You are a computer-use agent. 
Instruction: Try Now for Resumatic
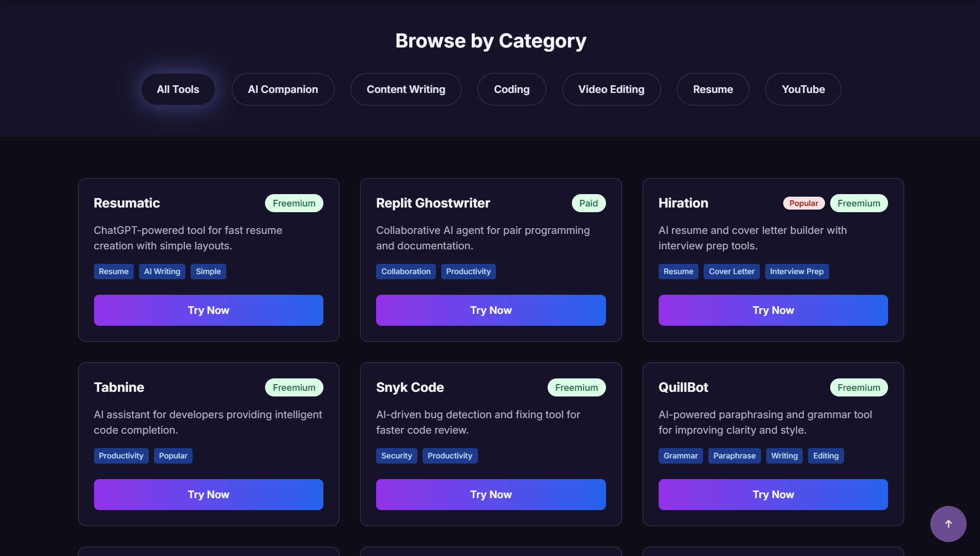tap(208, 310)
